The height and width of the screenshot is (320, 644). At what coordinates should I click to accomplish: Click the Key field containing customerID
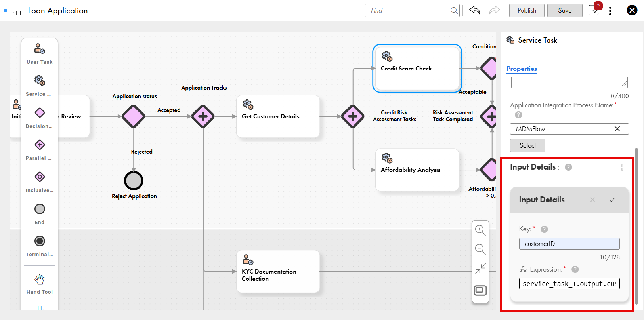coord(569,244)
